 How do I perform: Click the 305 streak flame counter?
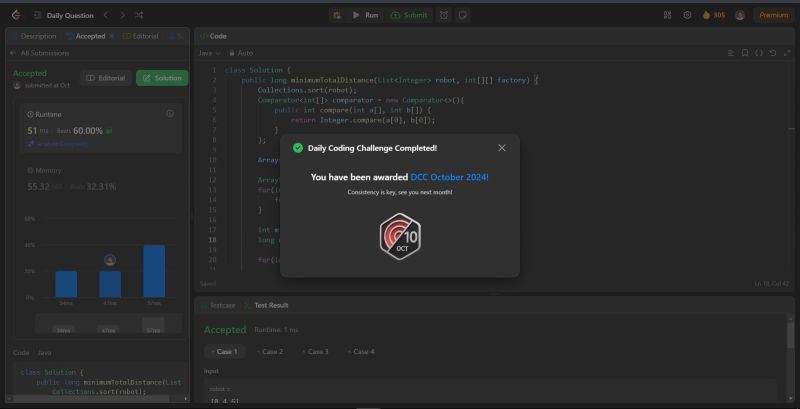714,15
